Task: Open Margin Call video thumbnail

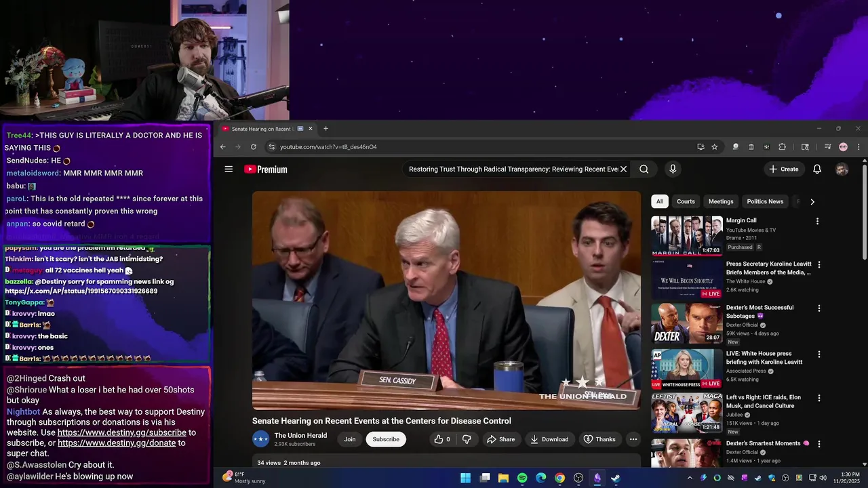Action: coord(687,236)
